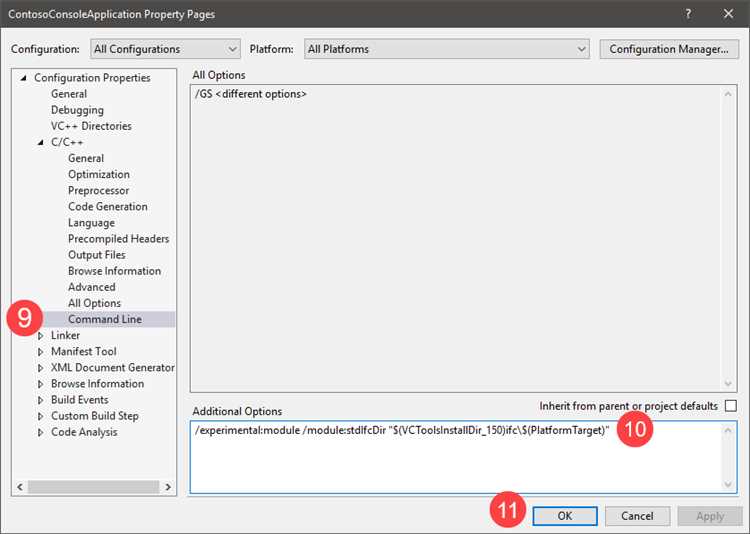Collapse the Configuration Properties node
The width and height of the screenshot is (750, 534).
23,78
